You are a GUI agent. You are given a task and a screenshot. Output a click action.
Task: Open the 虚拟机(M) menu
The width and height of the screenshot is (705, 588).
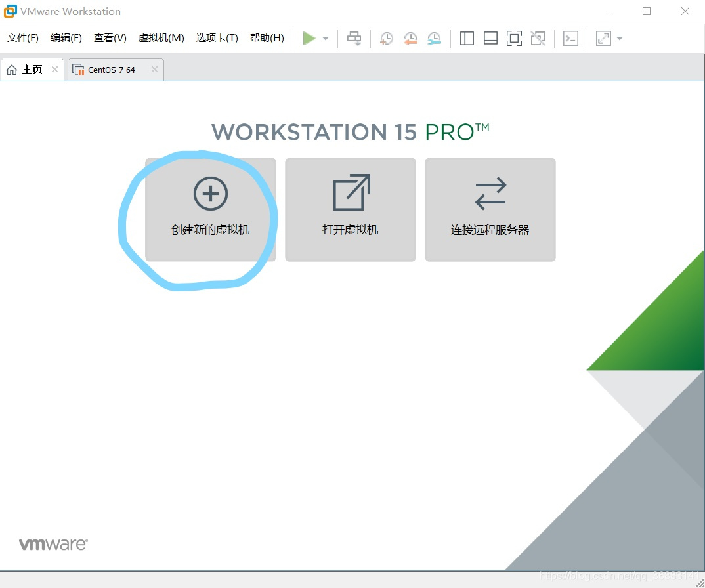point(161,38)
